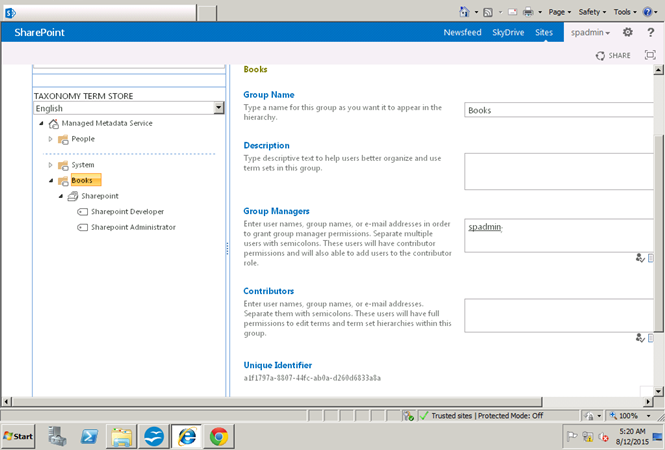665x450 pixels.
Task: Collapse the Managed Metadata Service node
Action: pos(42,123)
